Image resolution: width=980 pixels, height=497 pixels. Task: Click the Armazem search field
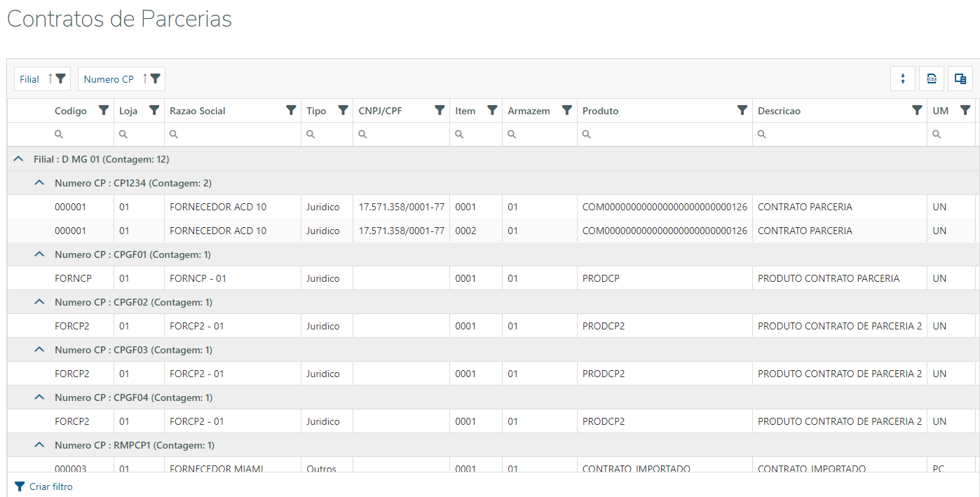tap(540, 135)
